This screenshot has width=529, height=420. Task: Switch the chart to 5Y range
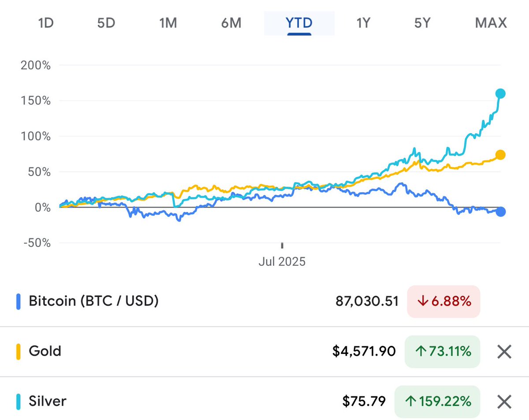(422, 22)
